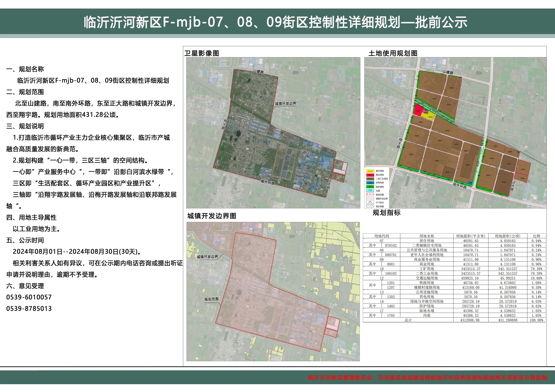Open the 卫星影像图 satellite map image
This screenshot has height=392, width=555.
pos(273,133)
